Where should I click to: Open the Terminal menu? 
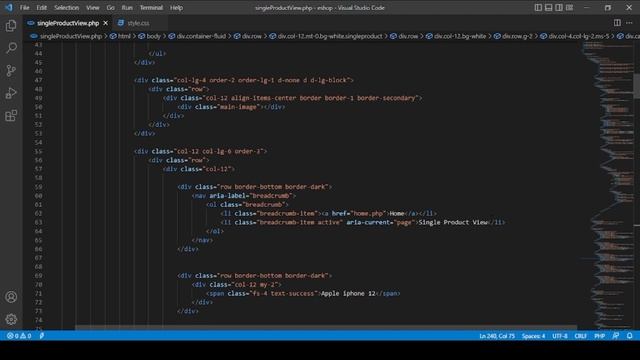[151, 8]
